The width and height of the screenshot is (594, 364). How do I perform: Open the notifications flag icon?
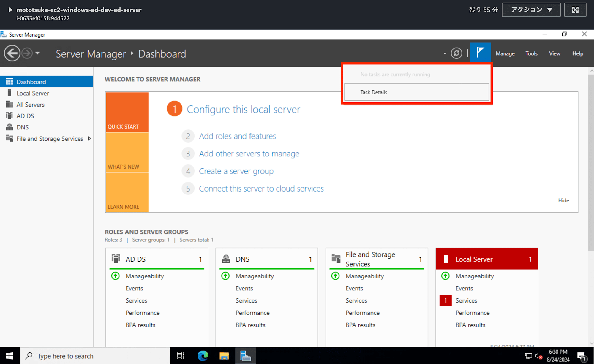coord(480,53)
